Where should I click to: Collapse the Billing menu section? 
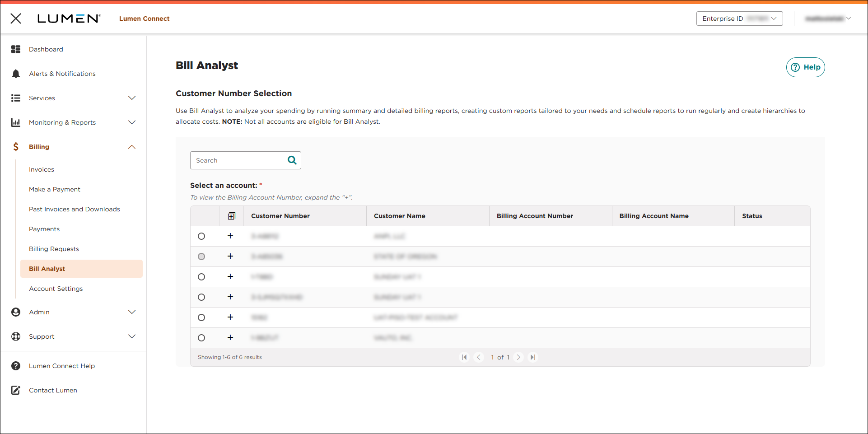[x=132, y=147]
